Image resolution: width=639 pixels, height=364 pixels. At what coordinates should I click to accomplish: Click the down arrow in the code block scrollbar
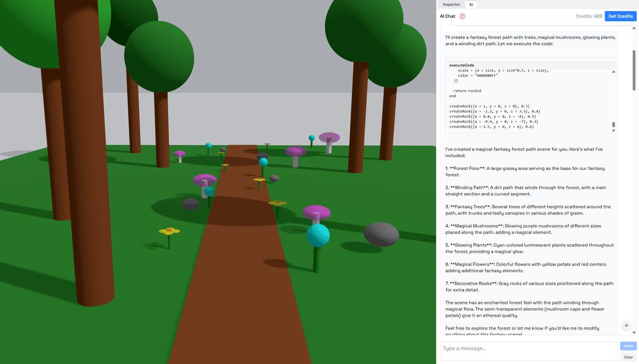click(x=613, y=130)
